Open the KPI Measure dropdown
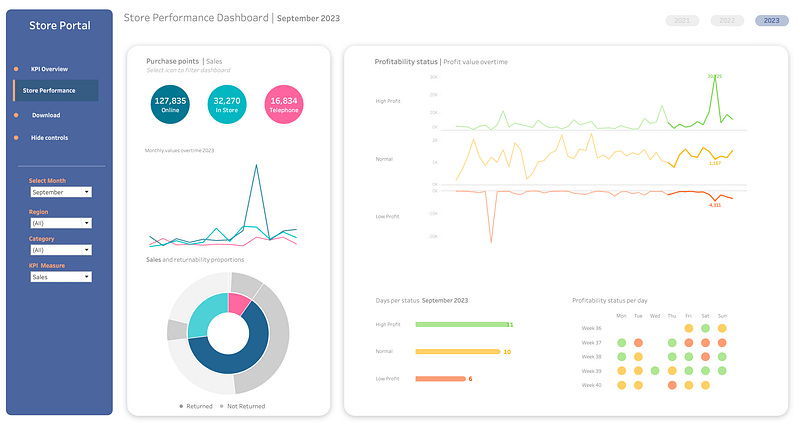The image size is (800, 430). (x=60, y=277)
